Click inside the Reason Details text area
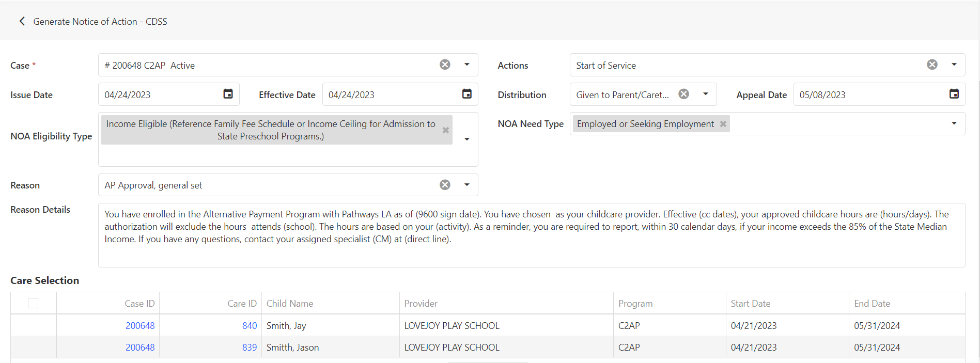Image resolution: width=980 pixels, height=363 pixels. pyautogui.click(x=531, y=235)
